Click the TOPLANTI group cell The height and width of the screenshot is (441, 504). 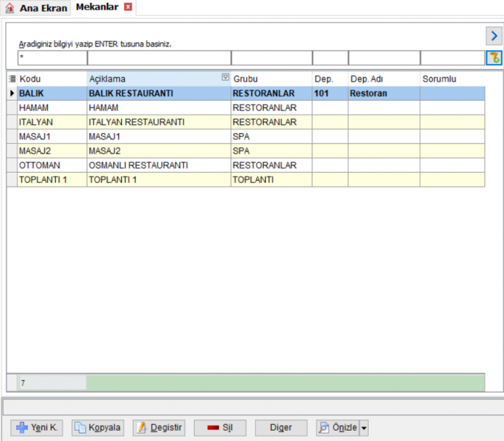[271, 179]
